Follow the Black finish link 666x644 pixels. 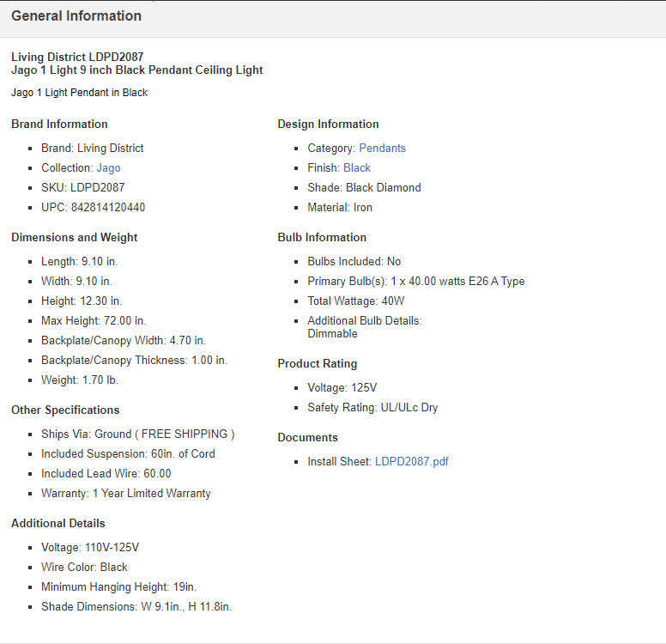357,168
